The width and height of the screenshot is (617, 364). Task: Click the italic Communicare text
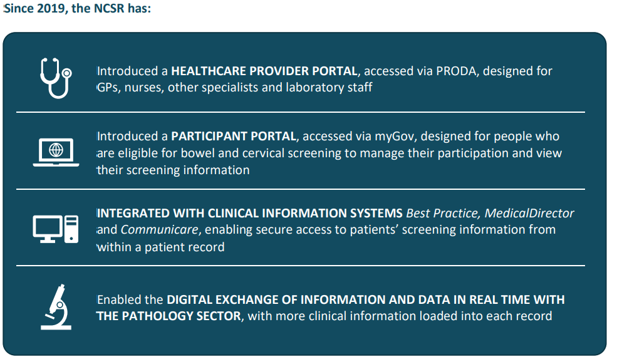tap(159, 229)
